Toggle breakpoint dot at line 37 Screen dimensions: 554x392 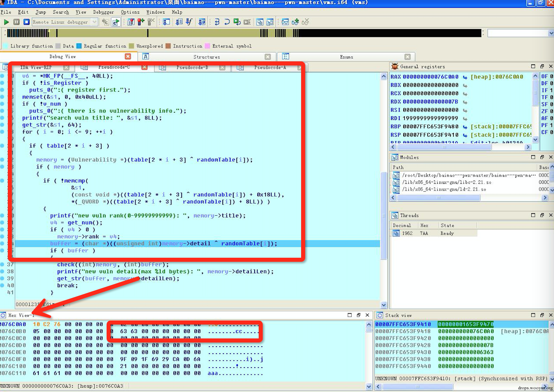(2, 264)
